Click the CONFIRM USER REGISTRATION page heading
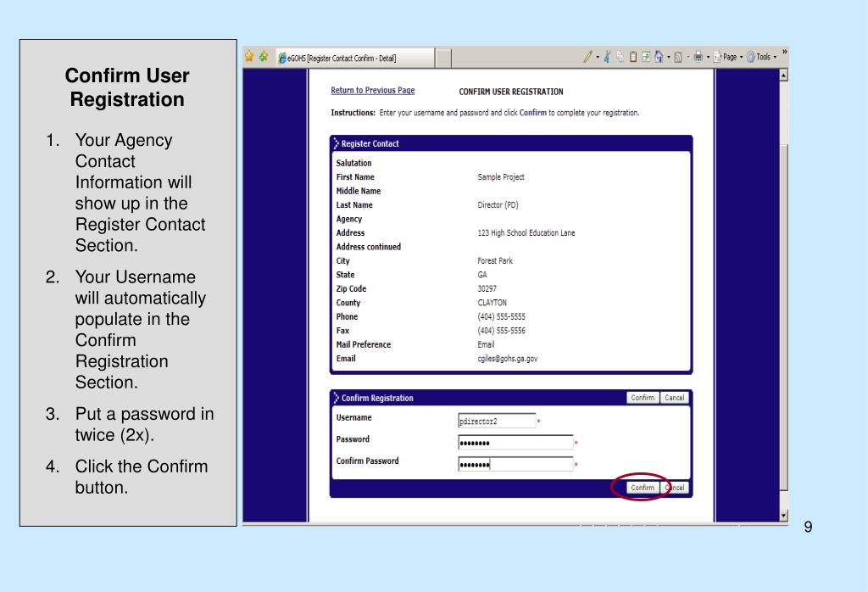The width and height of the screenshot is (868, 592). click(511, 92)
